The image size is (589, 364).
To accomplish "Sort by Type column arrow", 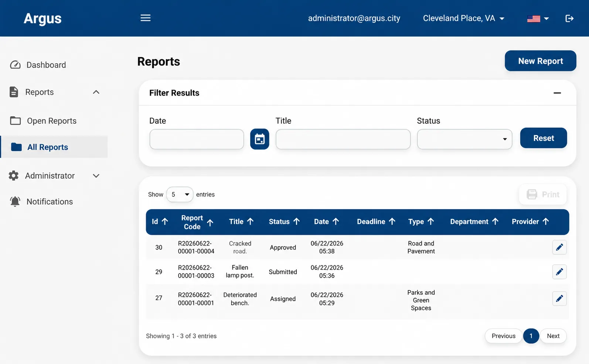I will [x=431, y=222].
